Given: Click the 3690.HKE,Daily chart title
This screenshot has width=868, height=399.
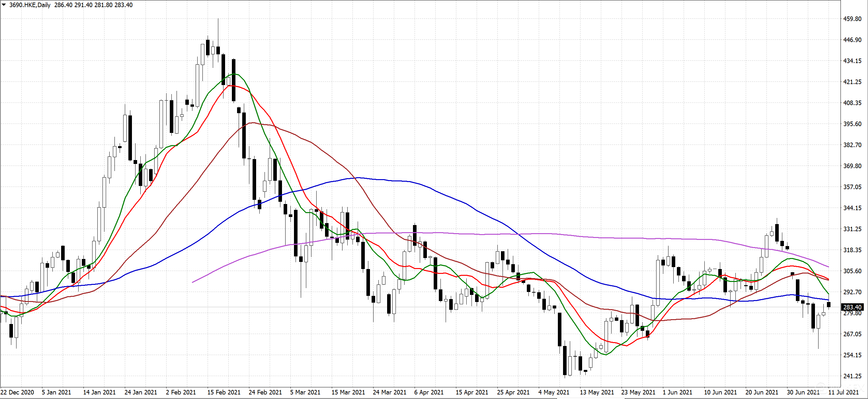Looking at the screenshot, I should click(30, 5).
